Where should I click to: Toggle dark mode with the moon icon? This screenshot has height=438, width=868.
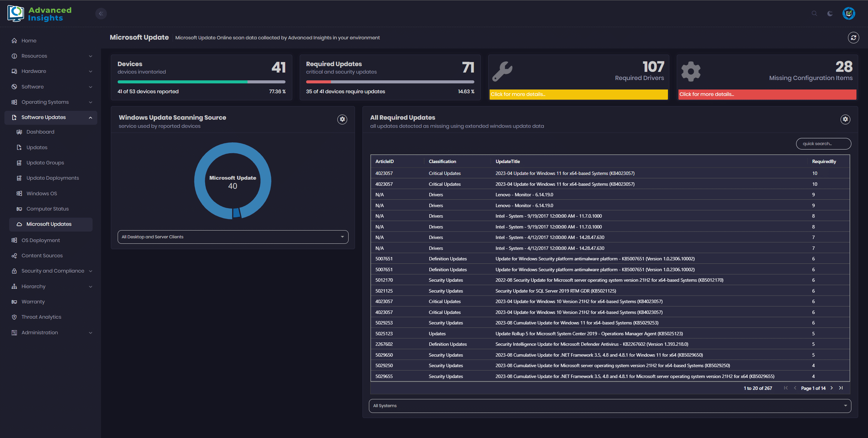point(830,14)
